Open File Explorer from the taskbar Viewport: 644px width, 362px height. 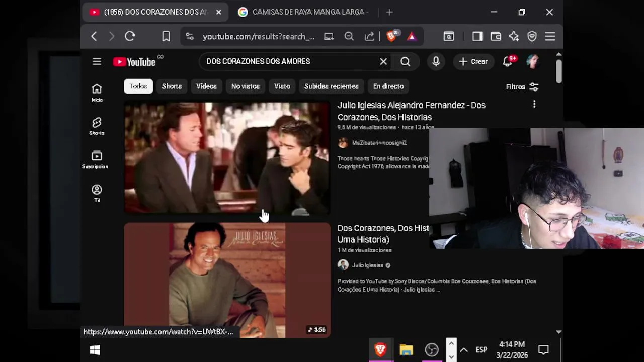click(x=406, y=350)
